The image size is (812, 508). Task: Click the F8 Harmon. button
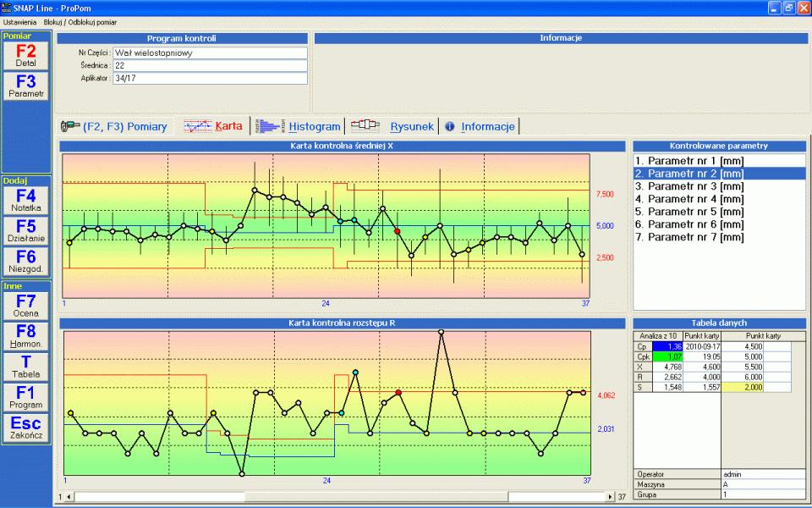[x=26, y=336]
